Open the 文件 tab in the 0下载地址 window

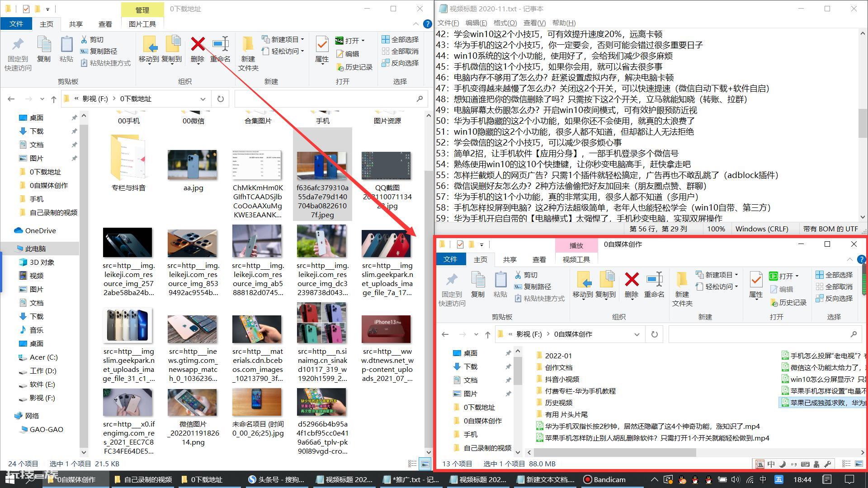click(16, 24)
